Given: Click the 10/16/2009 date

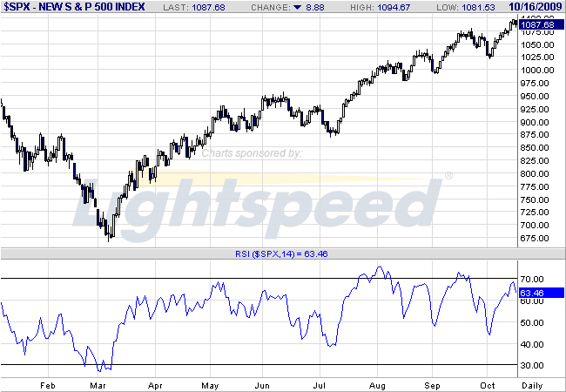Looking at the screenshot, I should point(536,7).
